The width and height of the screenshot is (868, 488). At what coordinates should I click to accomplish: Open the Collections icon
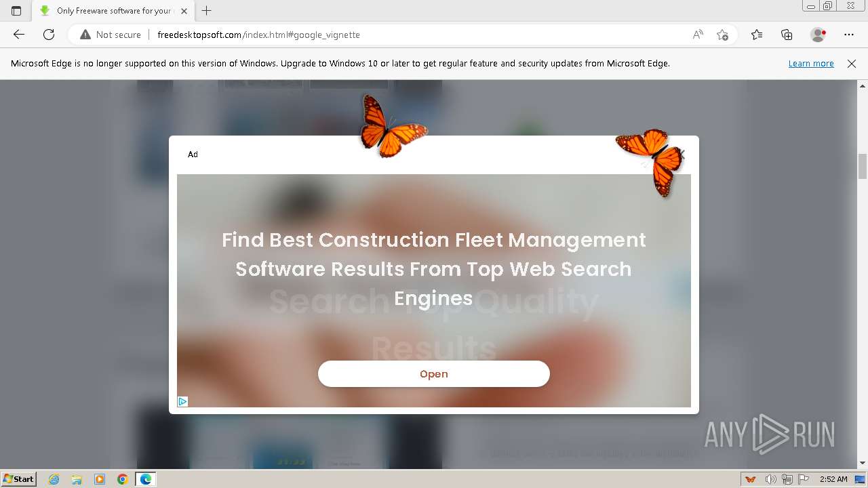click(787, 35)
